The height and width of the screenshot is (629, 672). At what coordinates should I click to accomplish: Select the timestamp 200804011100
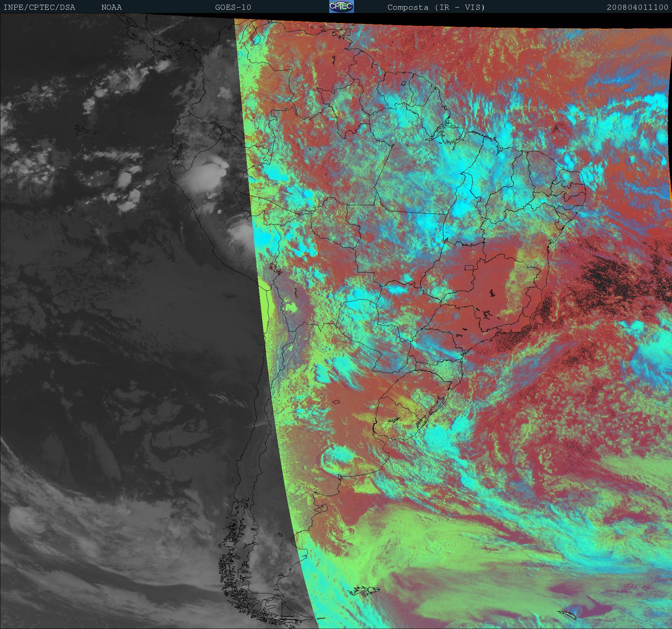(638, 8)
